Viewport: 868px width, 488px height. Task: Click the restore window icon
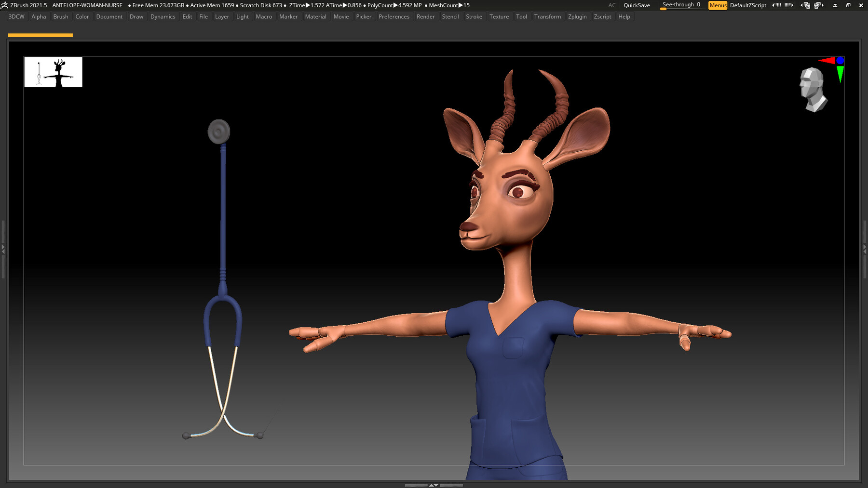(848, 5)
